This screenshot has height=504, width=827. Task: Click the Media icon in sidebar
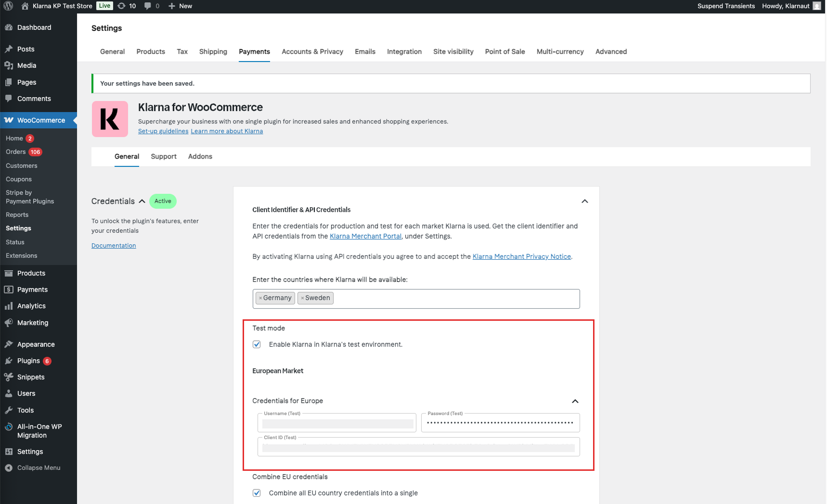pos(9,65)
